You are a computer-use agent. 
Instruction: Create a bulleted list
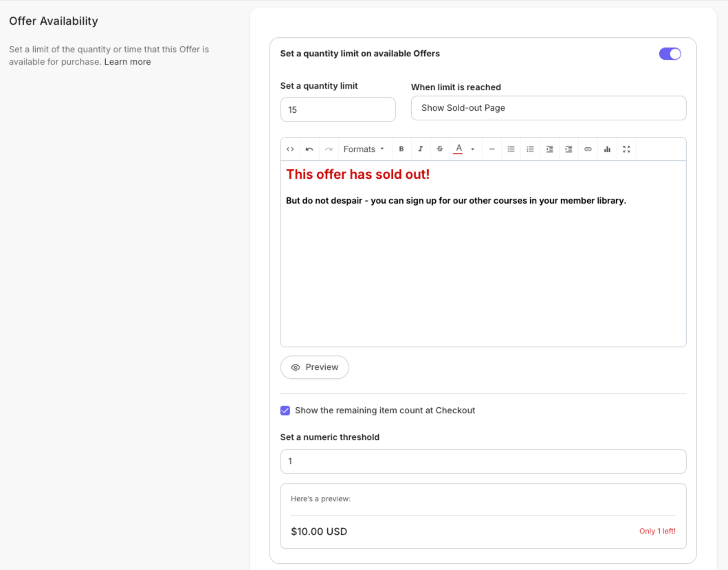tap(511, 149)
